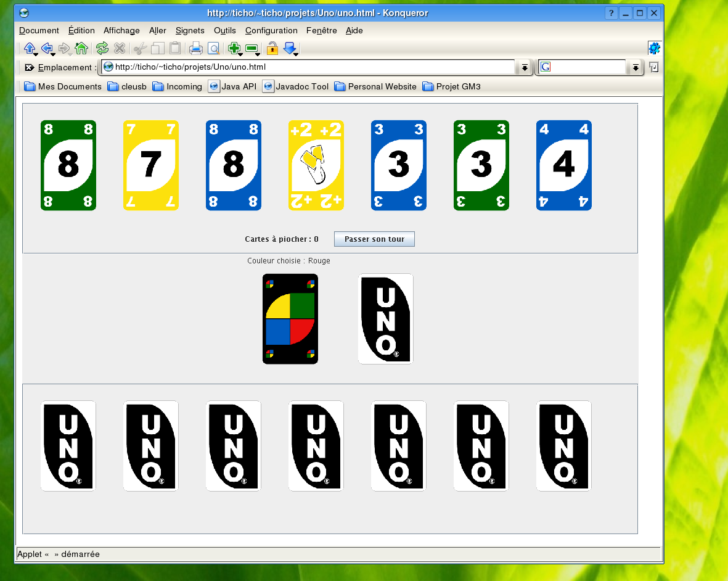Click the blue quadrant of the wild card
Image resolution: width=728 pixels, height=581 pixels.
pyautogui.click(x=278, y=331)
